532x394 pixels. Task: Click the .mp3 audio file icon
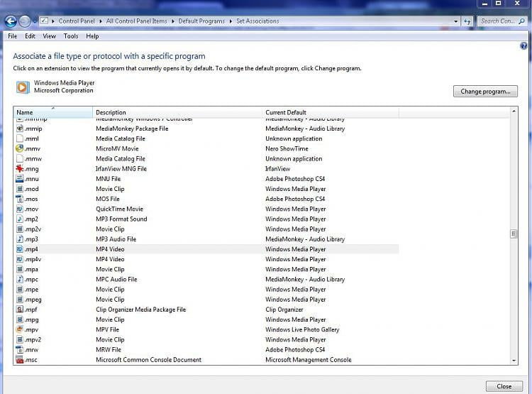20,239
